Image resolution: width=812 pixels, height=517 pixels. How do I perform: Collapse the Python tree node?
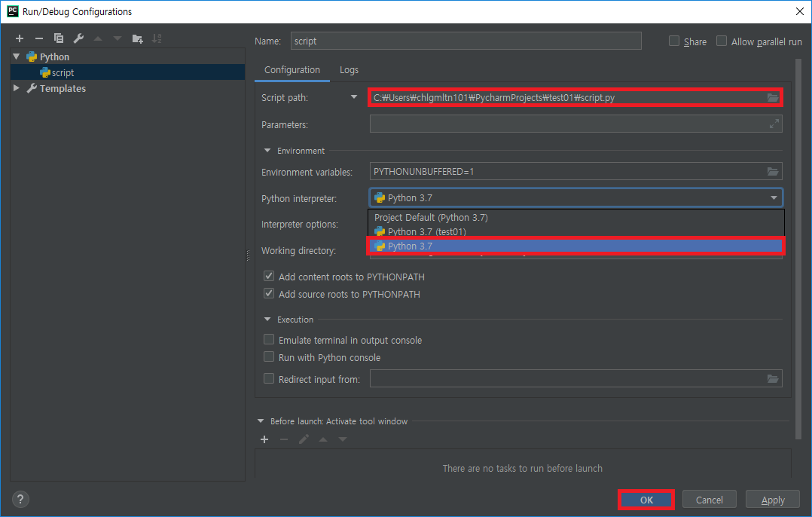click(17, 57)
